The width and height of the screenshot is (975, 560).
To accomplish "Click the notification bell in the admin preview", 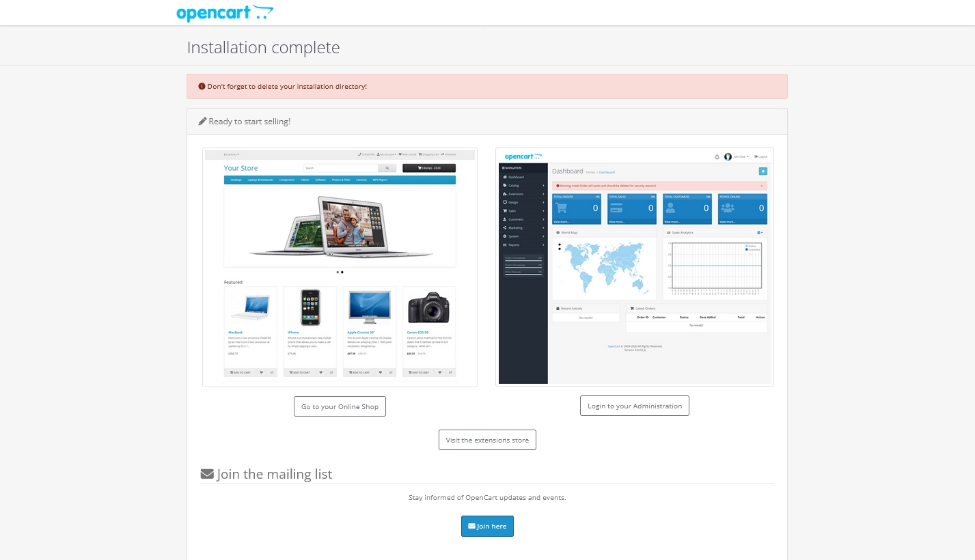I will pyautogui.click(x=717, y=156).
